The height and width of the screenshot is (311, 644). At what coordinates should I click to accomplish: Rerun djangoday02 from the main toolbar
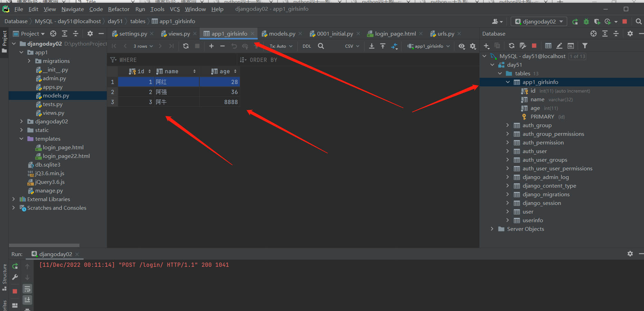click(575, 21)
